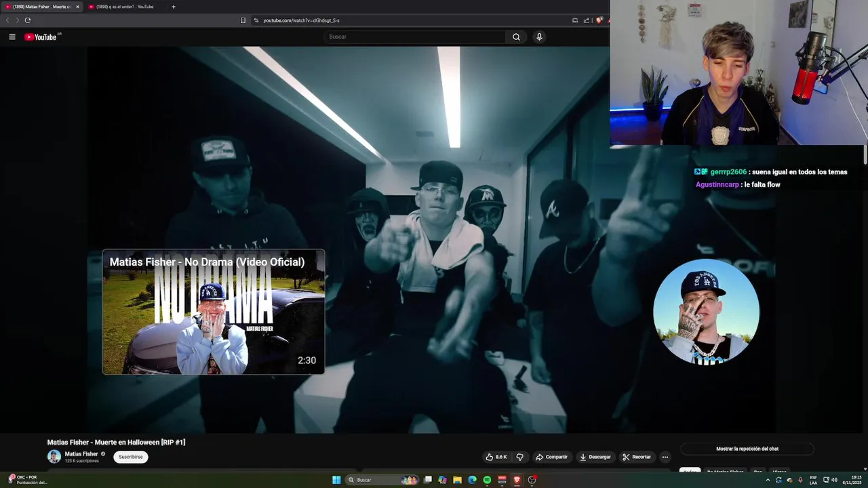Viewport: 868px width, 488px height.
Task: Launch Microsoft Edge from the taskbar
Action: 473,480
